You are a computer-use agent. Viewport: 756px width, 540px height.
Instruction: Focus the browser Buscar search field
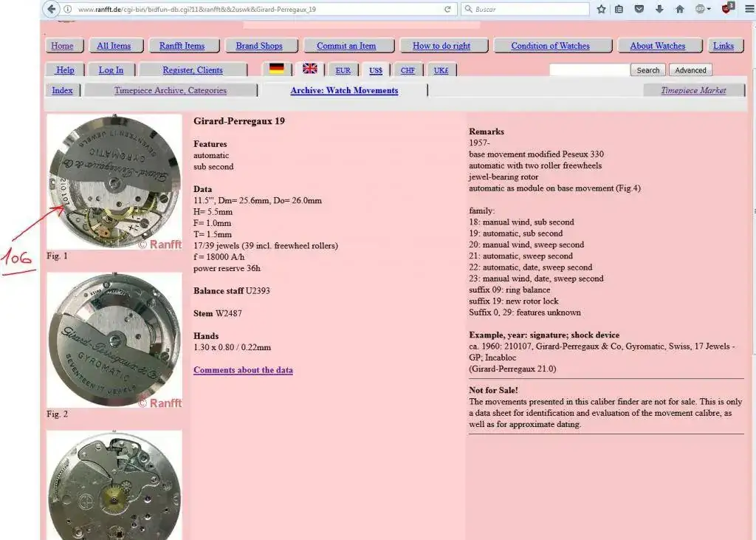[526, 9]
